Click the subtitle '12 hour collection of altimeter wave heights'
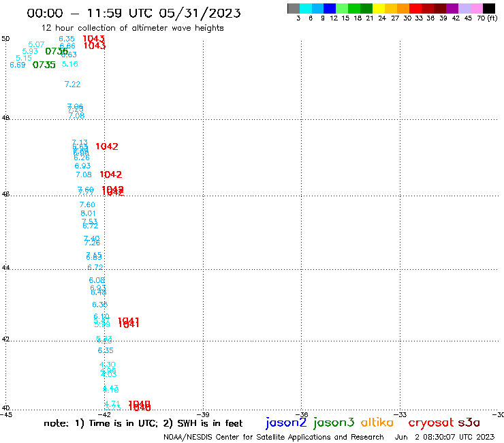This screenshot has width=504, height=443. 132,28
